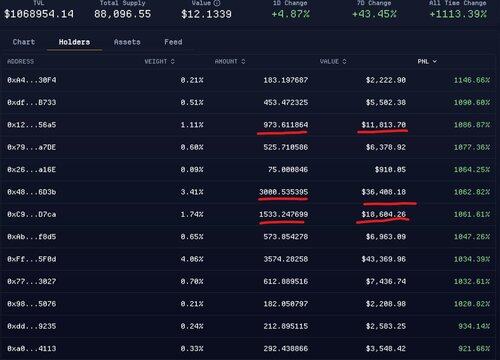Screen dimensions: 500x360
Task: Open holder address 0xdf...B733
Action: click(32, 103)
